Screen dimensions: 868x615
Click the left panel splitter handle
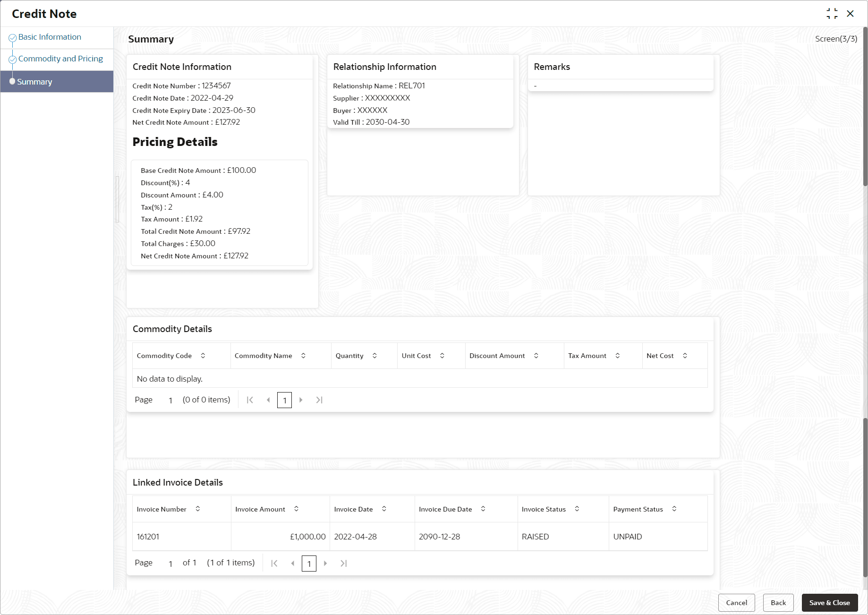(117, 199)
